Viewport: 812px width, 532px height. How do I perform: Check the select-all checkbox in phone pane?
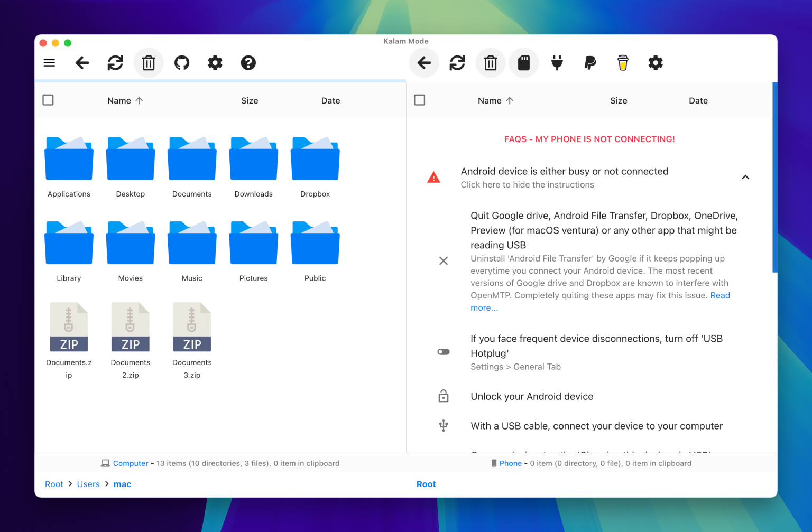coord(419,99)
